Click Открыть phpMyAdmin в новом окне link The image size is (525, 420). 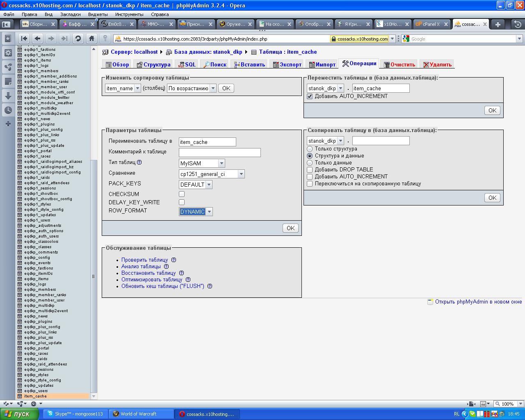[x=478, y=301]
